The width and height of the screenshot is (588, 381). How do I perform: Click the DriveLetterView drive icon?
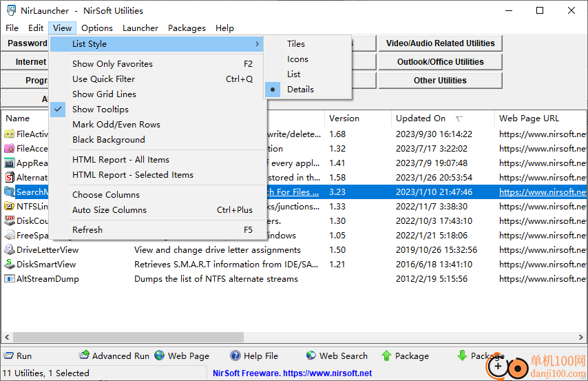[10, 249]
